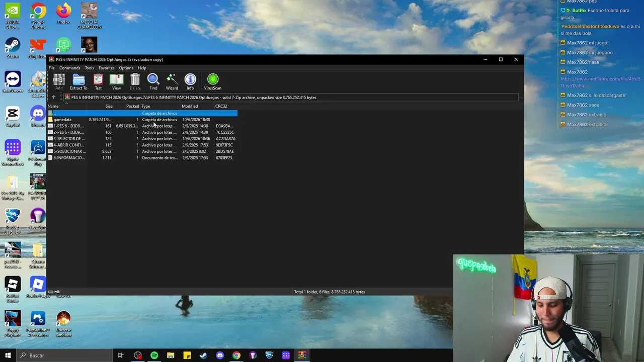Open NVIDIA GeForce desktop shortcut

click(13, 16)
